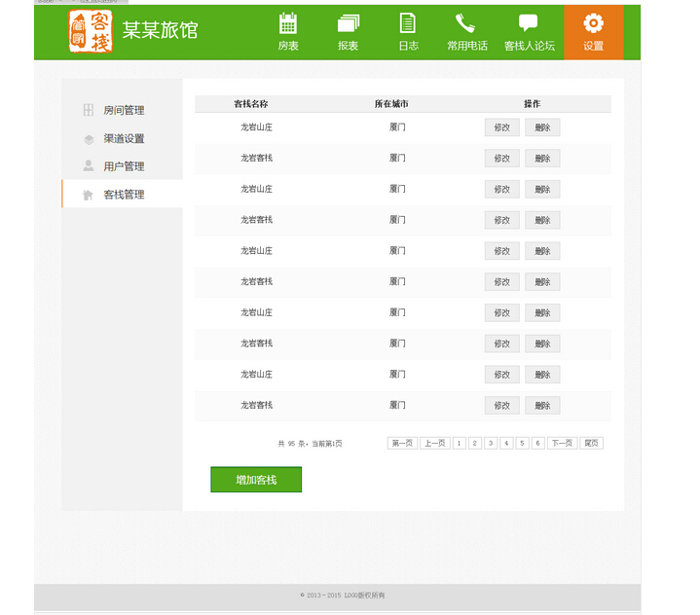
Task: Click the 房表 room chart icon
Action: point(288,24)
